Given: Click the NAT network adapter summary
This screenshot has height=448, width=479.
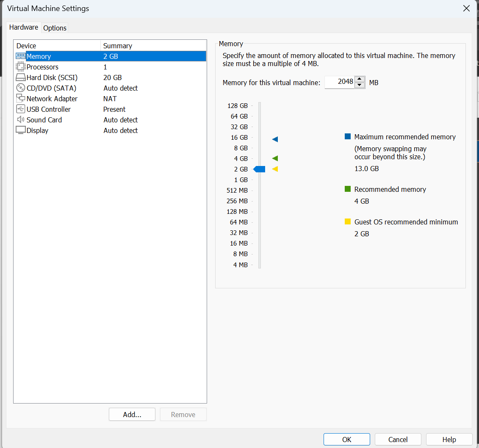Looking at the screenshot, I should coord(110,99).
